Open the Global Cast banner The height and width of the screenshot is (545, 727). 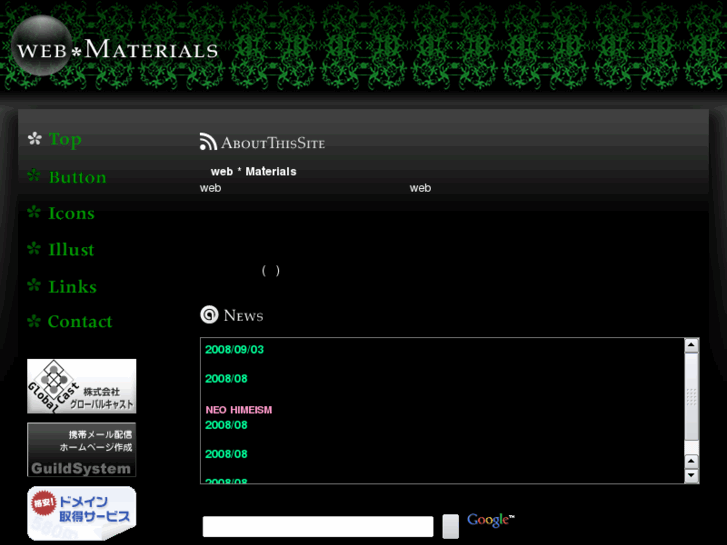click(82, 386)
